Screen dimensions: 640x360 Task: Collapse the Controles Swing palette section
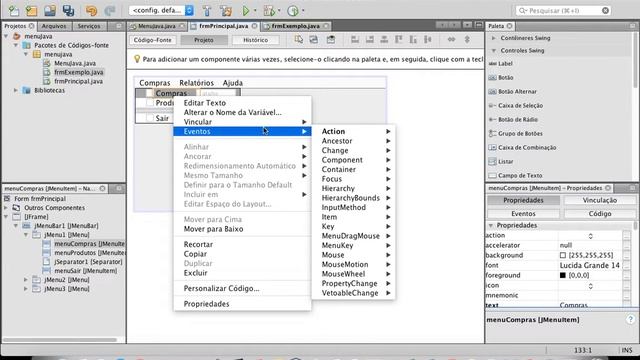tap(493, 51)
